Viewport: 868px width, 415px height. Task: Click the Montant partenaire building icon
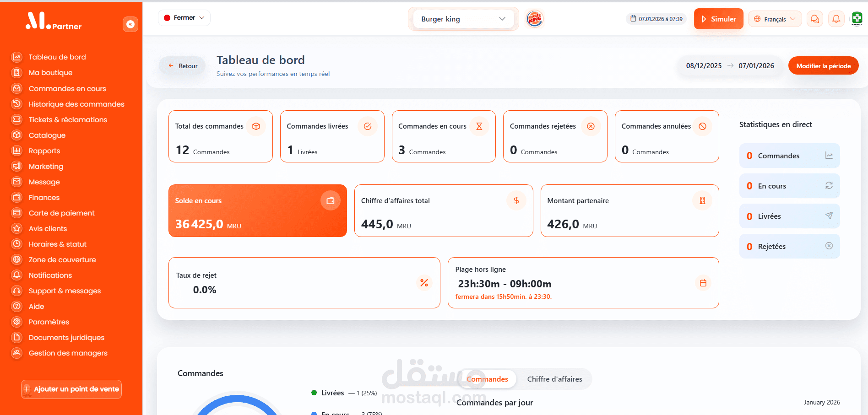tap(702, 200)
